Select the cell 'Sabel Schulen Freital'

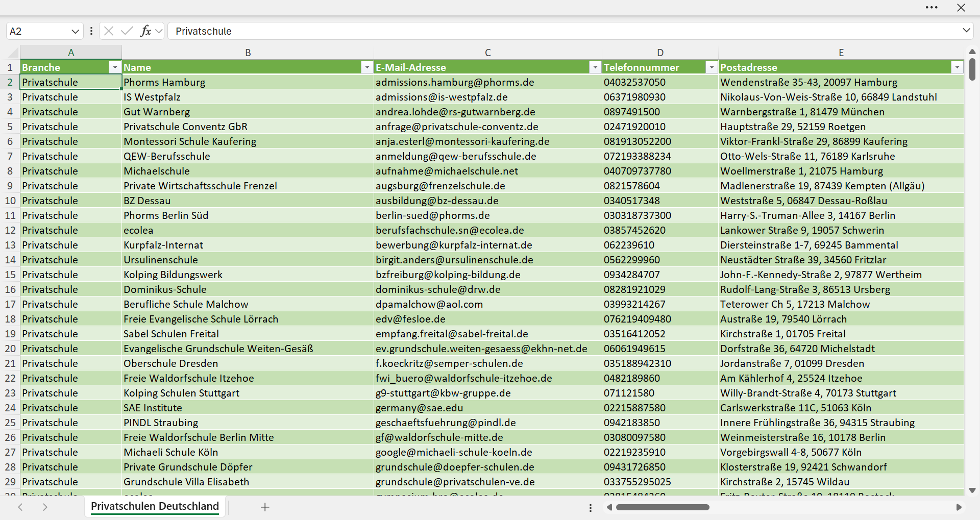coord(248,334)
